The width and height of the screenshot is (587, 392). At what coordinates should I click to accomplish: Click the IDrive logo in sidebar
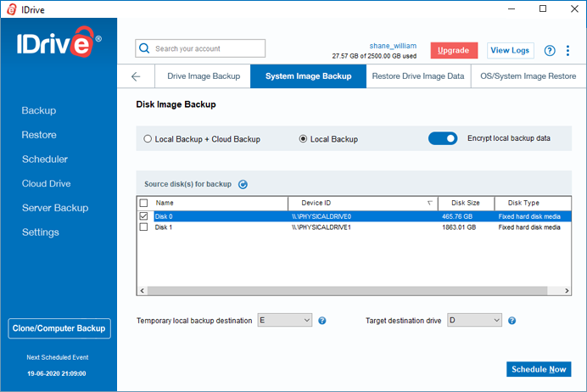pyautogui.click(x=59, y=42)
